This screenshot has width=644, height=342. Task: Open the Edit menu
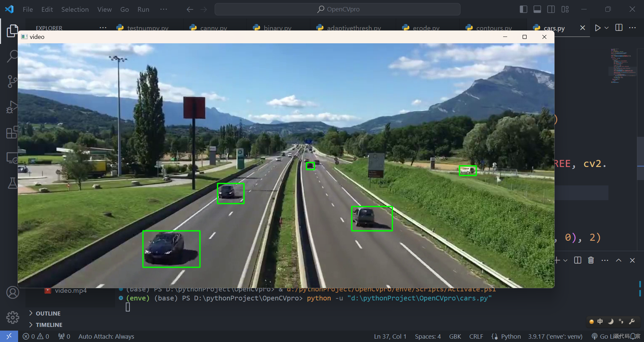pyautogui.click(x=47, y=9)
